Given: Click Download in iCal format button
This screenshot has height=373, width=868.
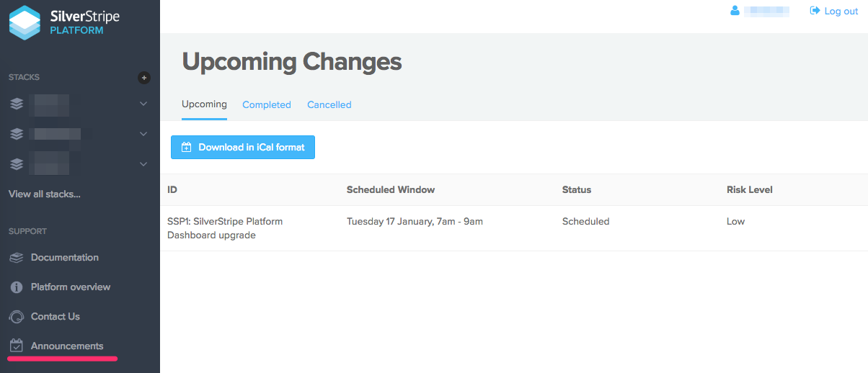Looking at the screenshot, I should [x=243, y=147].
